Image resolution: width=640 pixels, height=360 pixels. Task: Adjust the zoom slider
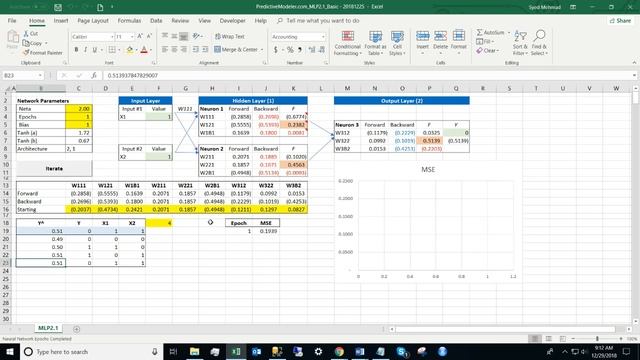pyautogui.click(x=597, y=339)
